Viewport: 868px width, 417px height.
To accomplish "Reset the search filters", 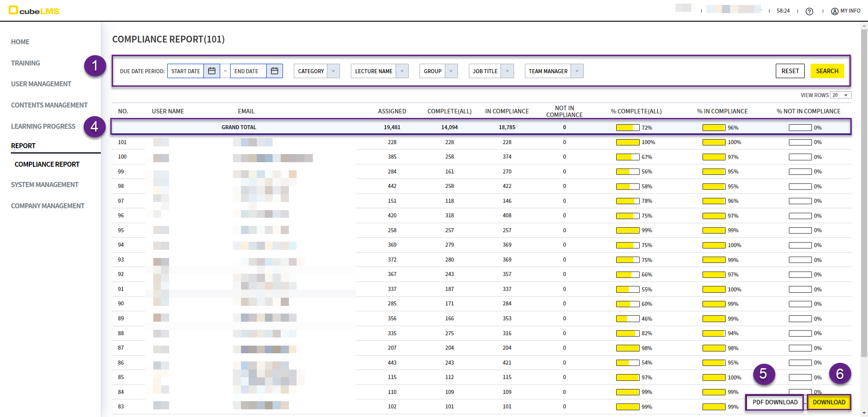I will tap(790, 71).
